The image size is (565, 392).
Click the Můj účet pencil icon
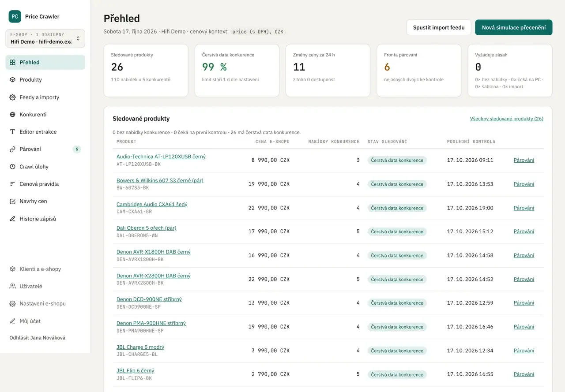point(12,321)
